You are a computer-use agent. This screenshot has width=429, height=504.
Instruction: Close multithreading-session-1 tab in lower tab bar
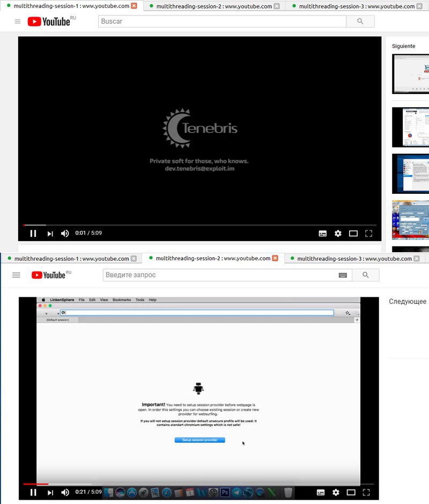134,258
